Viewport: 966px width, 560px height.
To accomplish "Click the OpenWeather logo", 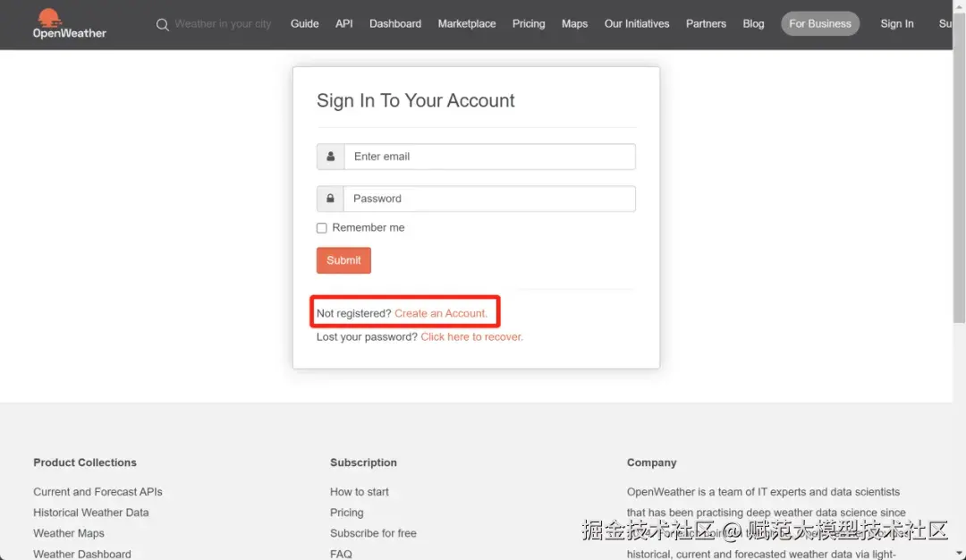I will point(69,24).
